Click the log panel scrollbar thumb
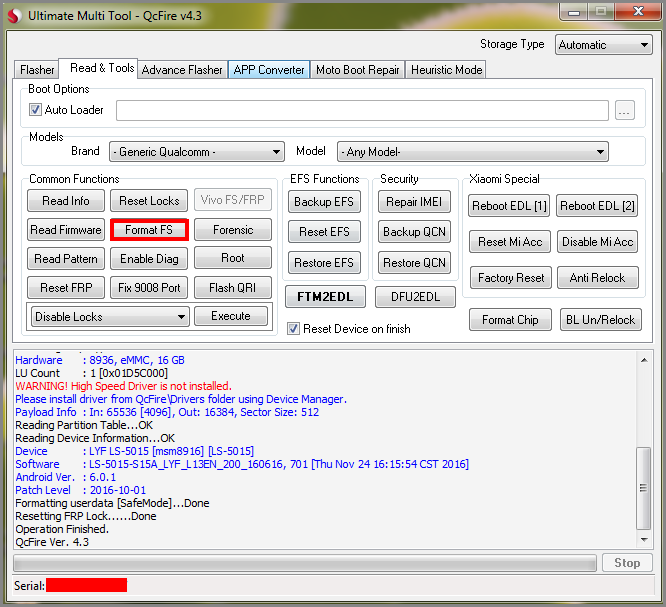The width and height of the screenshot is (666, 607). 644,488
